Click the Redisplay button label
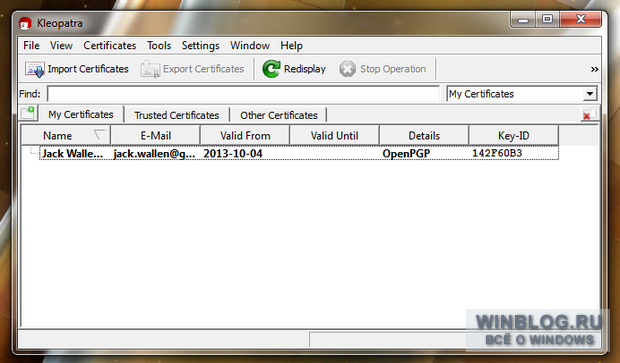 tap(305, 69)
